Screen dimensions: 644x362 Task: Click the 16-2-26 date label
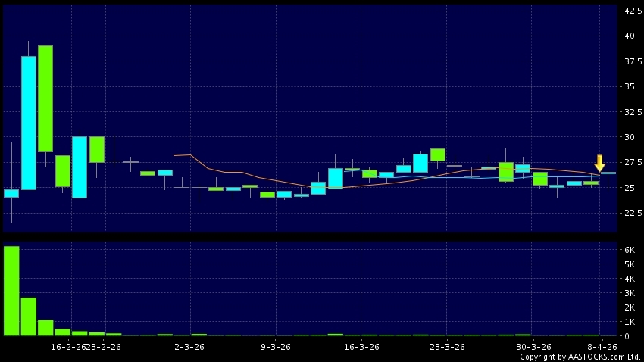pyautogui.click(x=66, y=346)
